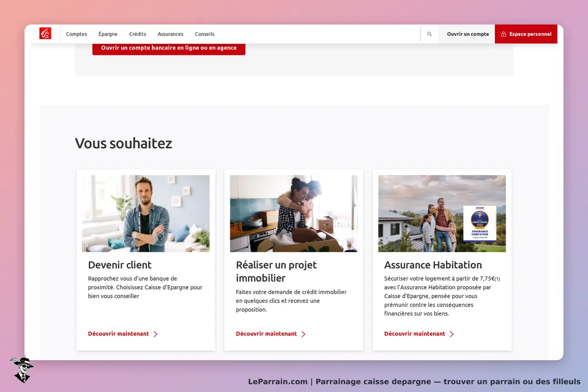588x392 pixels.
Task: Click the Assurance Habitation heading
Action: (433, 265)
